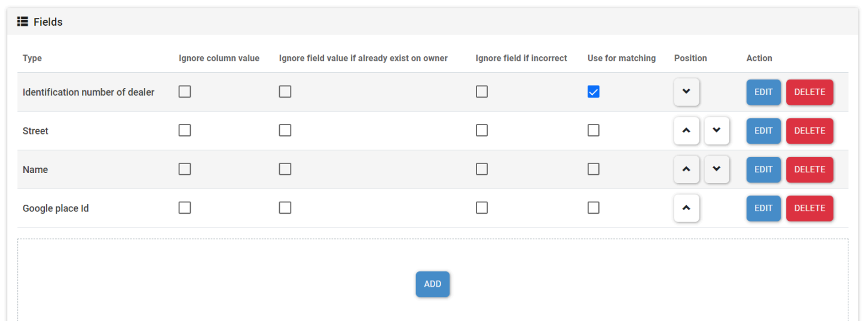Screen dimensions: 868x328
Task: Edit the Street field
Action: click(763, 131)
